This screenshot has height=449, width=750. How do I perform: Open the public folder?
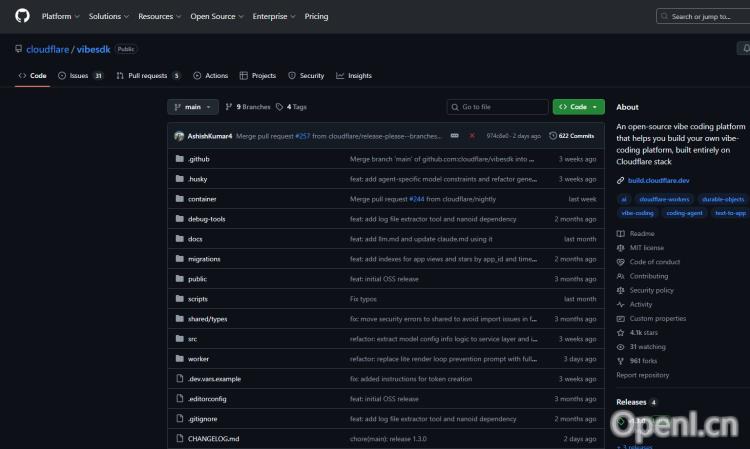[x=197, y=279]
